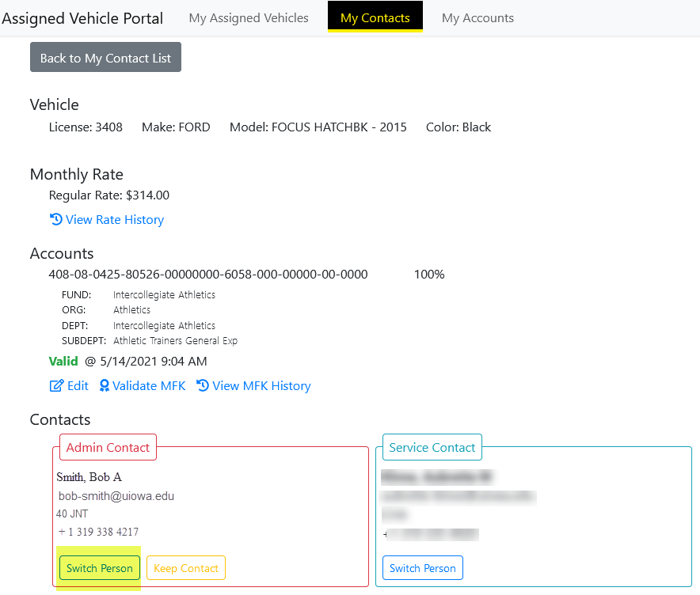Viewport: 700px width, 595px height.
Task: Open the View MFK History link text
Action: tap(261, 386)
